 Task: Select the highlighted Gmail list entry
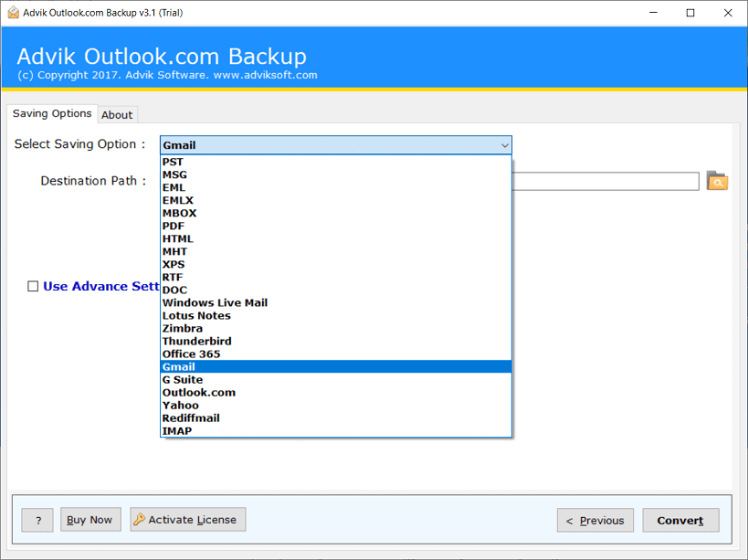point(179,366)
